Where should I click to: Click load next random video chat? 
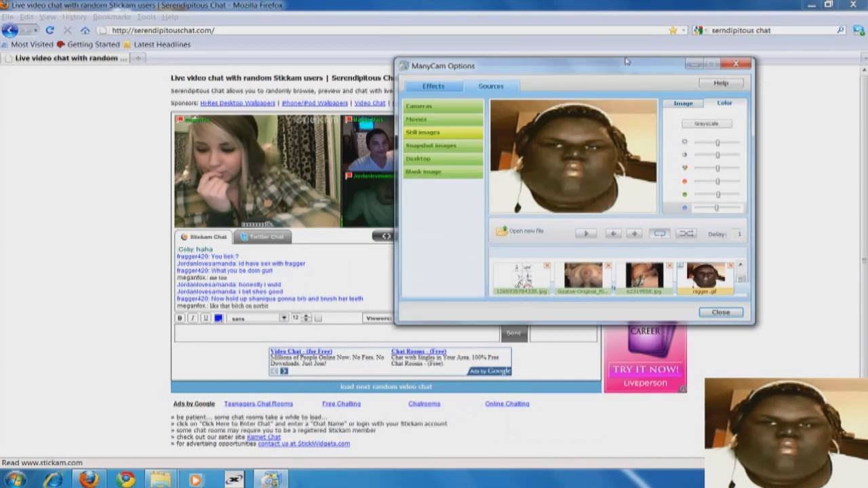pos(386,386)
